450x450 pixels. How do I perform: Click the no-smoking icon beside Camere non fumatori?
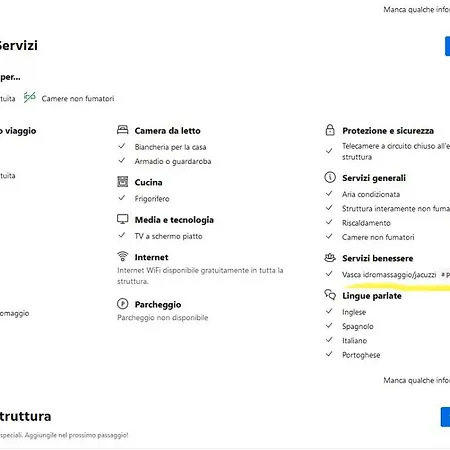pyautogui.click(x=30, y=97)
